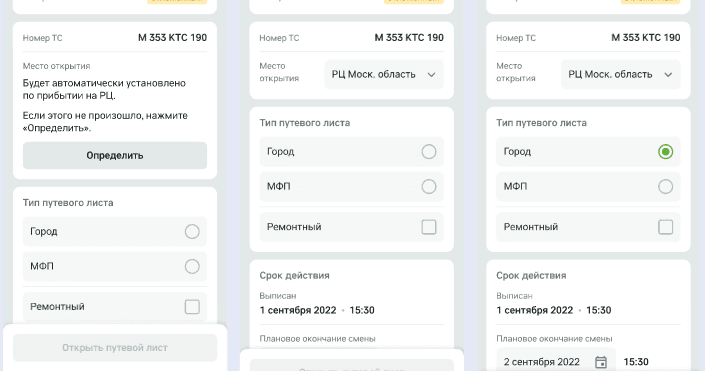Check Ремонтный checkbox in the right screen

(665, 227)
